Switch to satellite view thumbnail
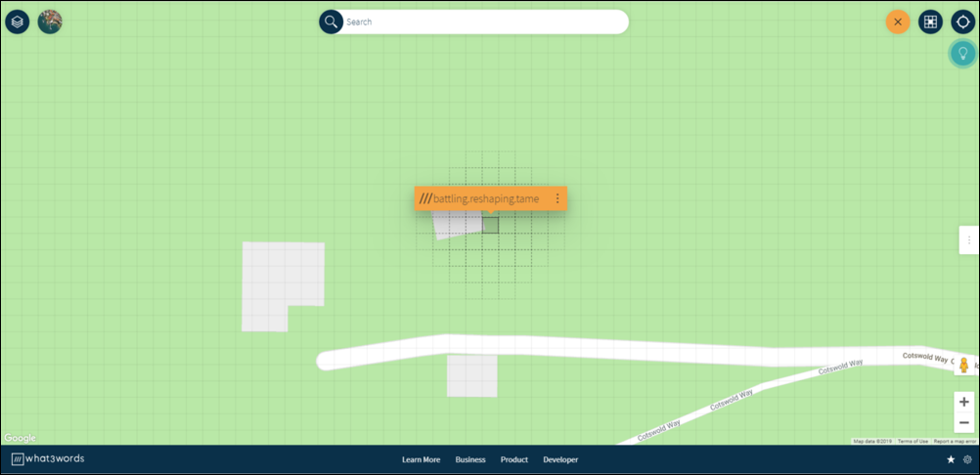980x475 pixels. coord(50,22)
